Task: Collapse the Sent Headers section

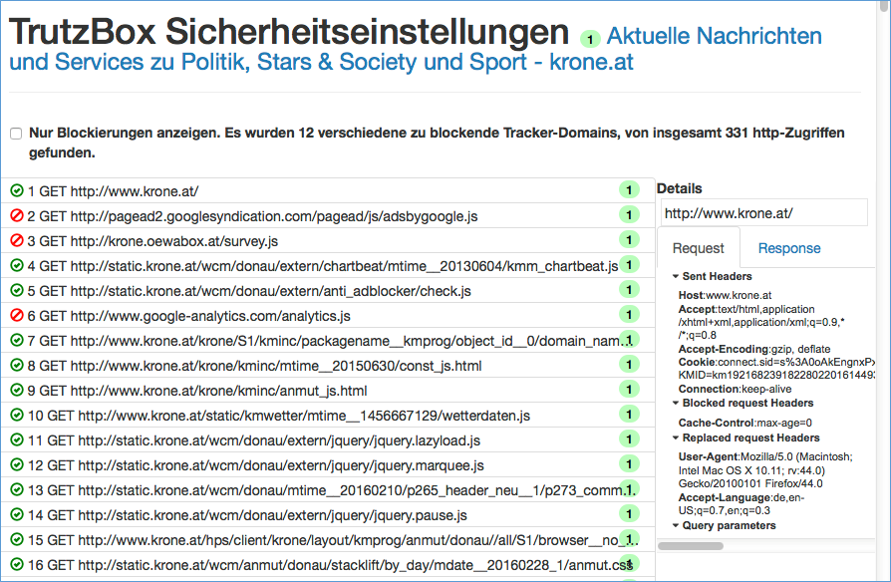Action: click(712, 276)
